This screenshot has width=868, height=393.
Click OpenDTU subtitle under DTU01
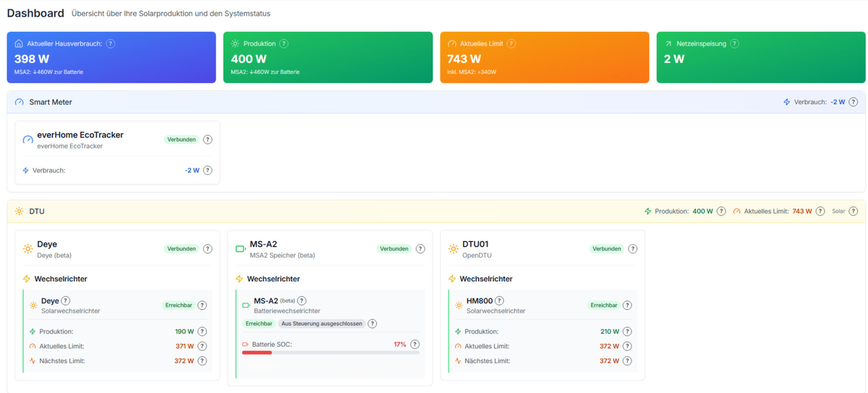477,255
